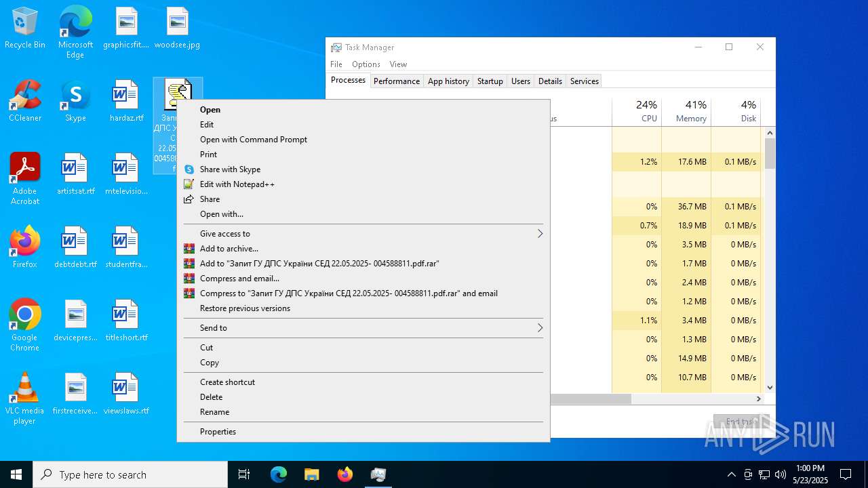The width and height of the screenshot is (868, 488).
Task: Open Google Chrome desktop shortcut
Action: point(25,325)
